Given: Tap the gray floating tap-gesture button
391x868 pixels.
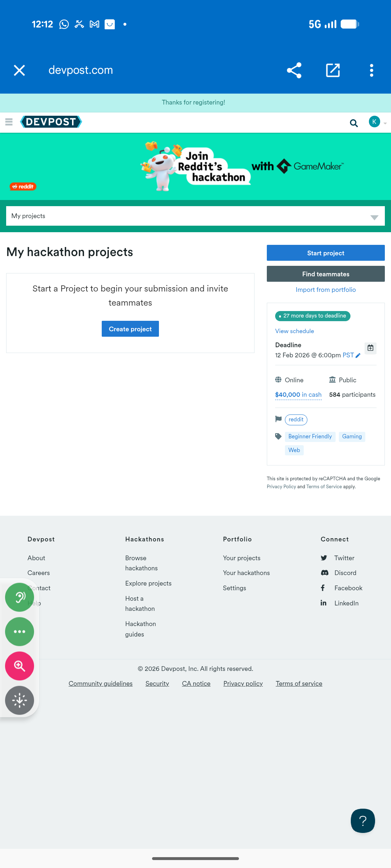Looking at the screenshot, I should pos(20,700).
